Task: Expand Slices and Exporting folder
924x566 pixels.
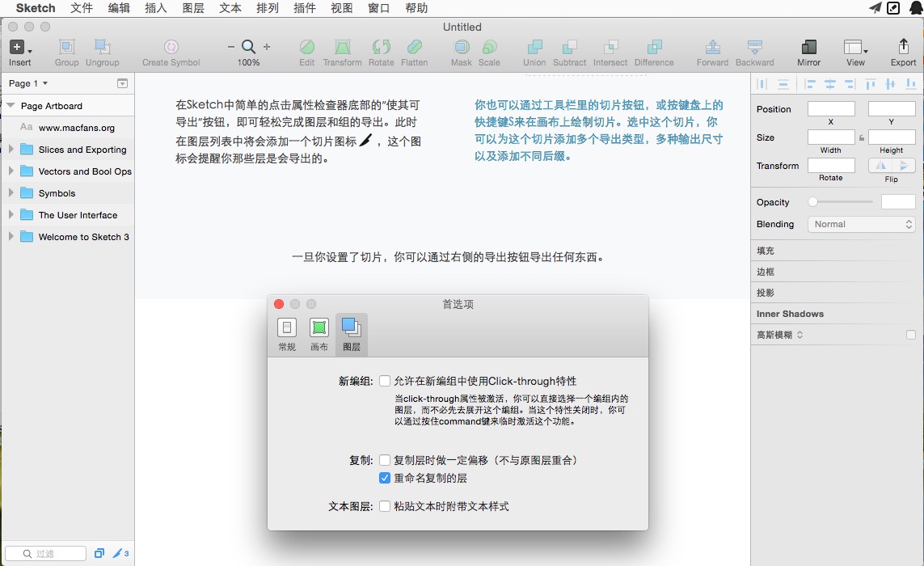Action: pyautogui.click(x=11, y=149)
